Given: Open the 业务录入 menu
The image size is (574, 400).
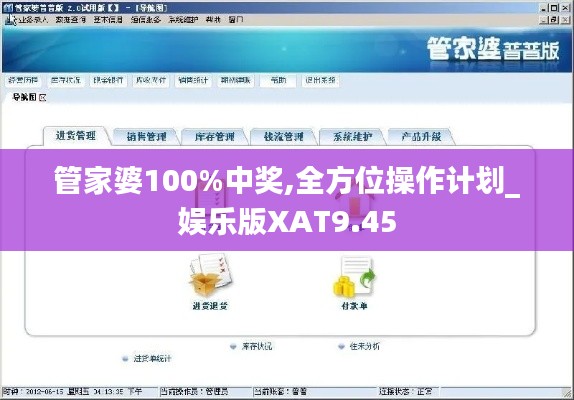Looking at the screenshot, I should point(33,20).
